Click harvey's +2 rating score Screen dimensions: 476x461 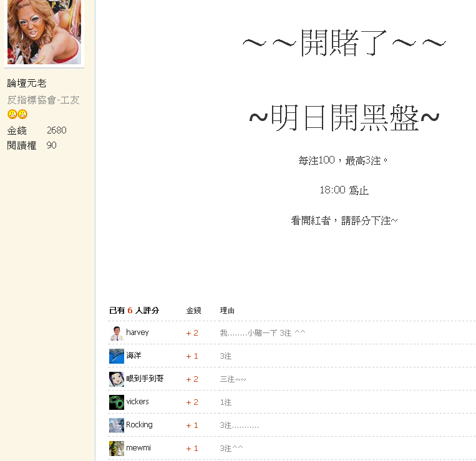tap(192, 333)
